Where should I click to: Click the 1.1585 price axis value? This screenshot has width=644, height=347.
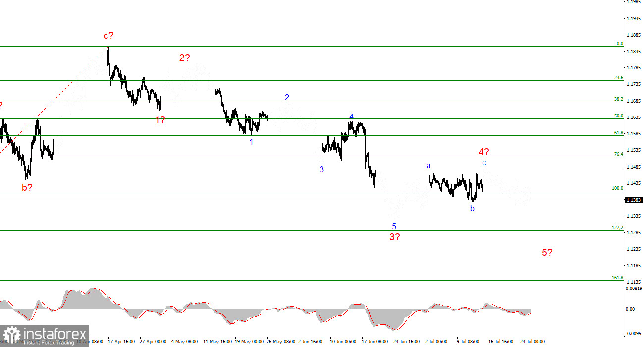(634, 134)
